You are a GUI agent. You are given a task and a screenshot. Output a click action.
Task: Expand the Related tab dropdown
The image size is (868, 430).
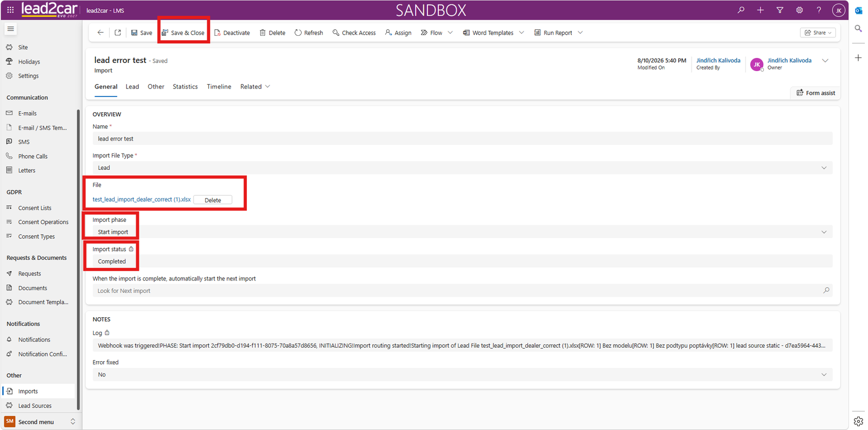coord(256,86)
